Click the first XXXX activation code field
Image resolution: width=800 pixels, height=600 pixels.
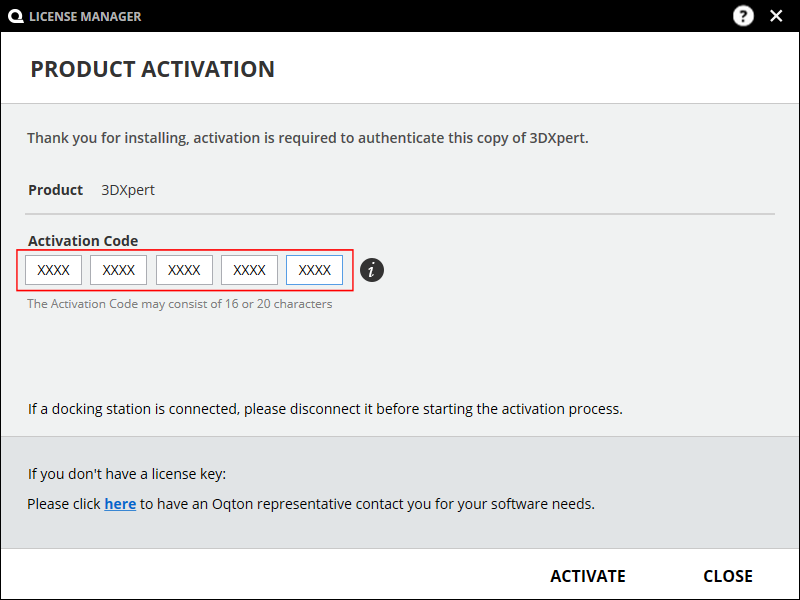tap(53, 270)
